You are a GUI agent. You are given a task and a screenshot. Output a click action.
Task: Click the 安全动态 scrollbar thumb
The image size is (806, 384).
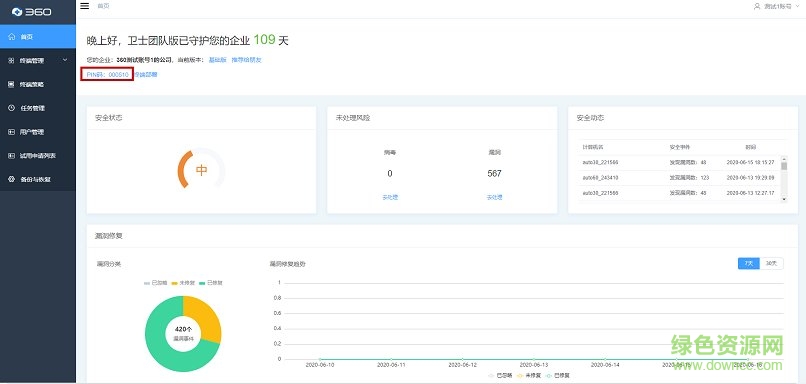pyautogui.click(x=784, y=166)
